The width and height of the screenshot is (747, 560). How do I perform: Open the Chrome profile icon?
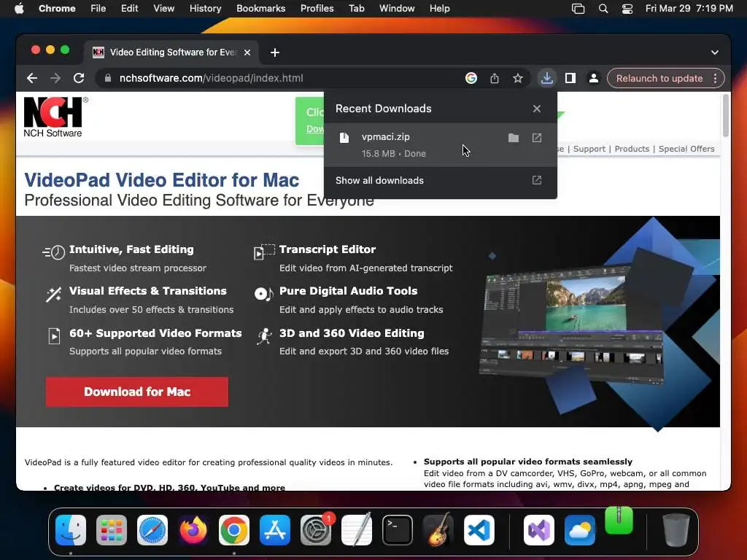click(594, 78)
